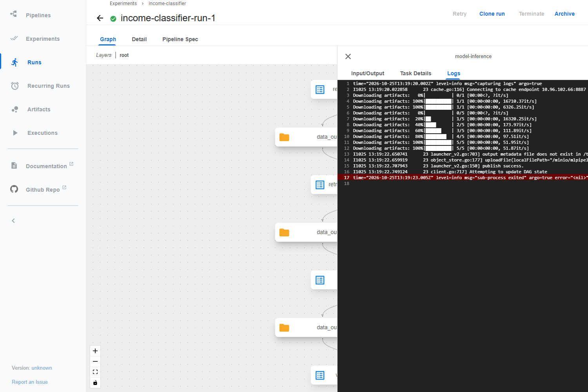Click the Documentation file icon
This screenshot has height=392, width=588.
tap(14, 165)
